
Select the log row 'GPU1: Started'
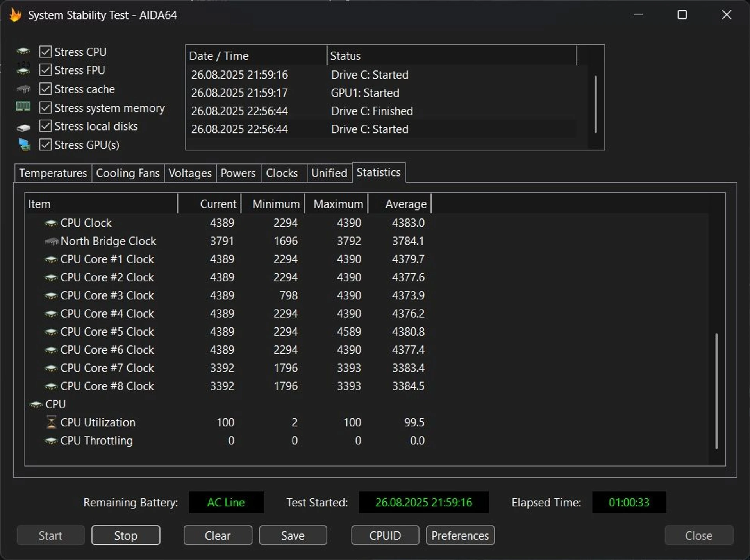[382, 93]
